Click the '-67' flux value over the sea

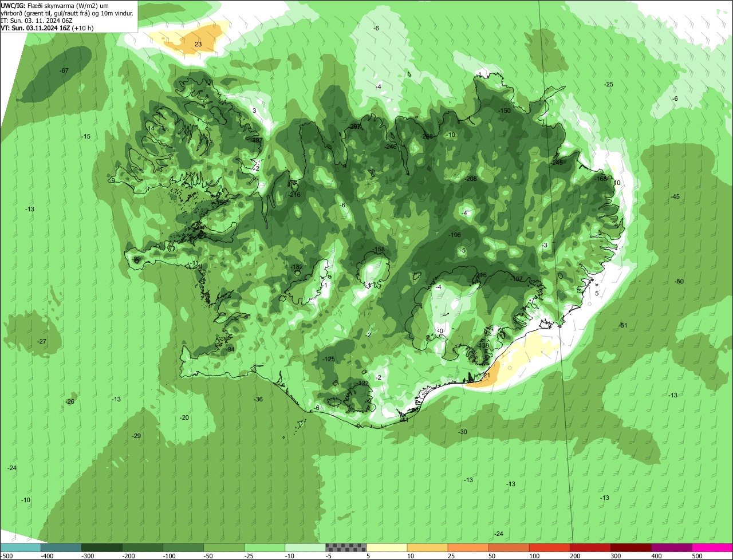[x=64, y=70]
